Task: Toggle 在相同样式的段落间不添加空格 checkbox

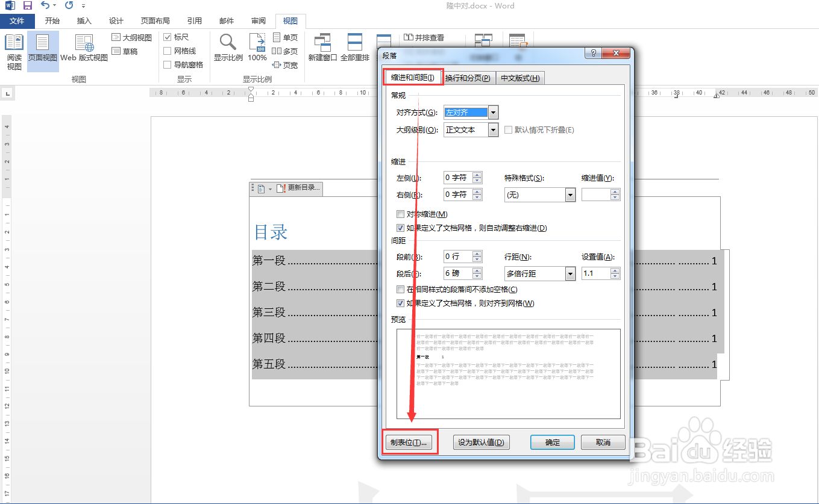Action: [x=400, y=290]
